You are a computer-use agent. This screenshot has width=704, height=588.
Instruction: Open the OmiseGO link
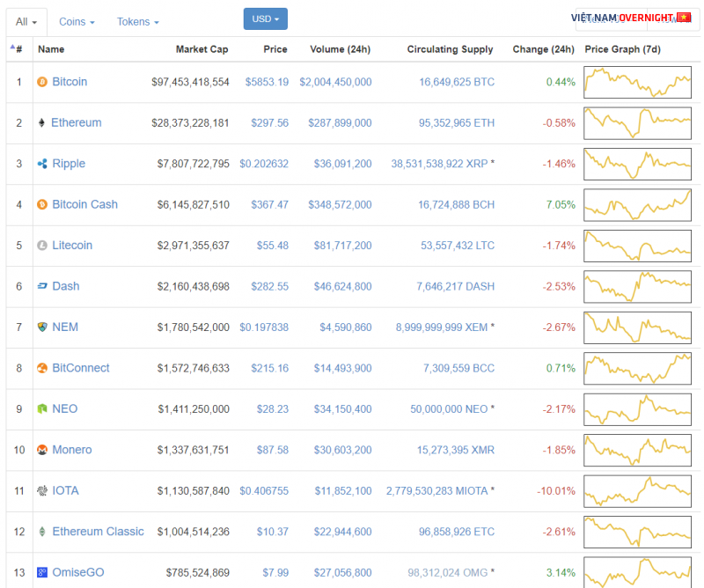pos(78,572)
